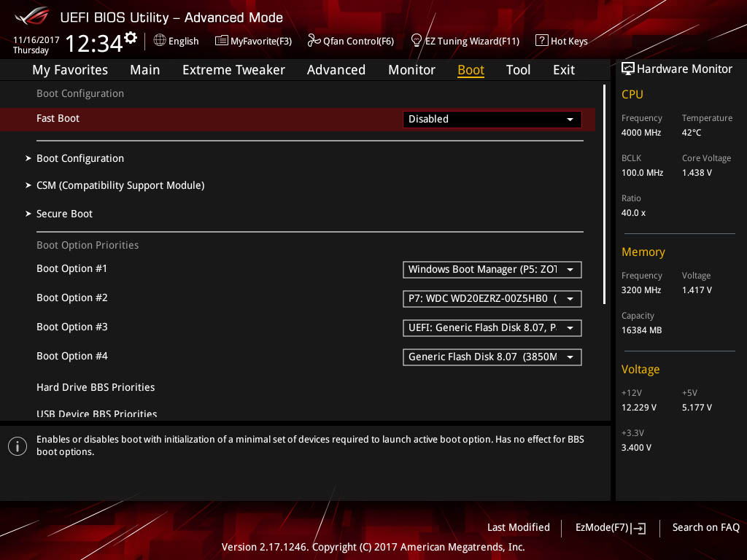
Task: Open the Monitor tab
Action: [411, 70]
